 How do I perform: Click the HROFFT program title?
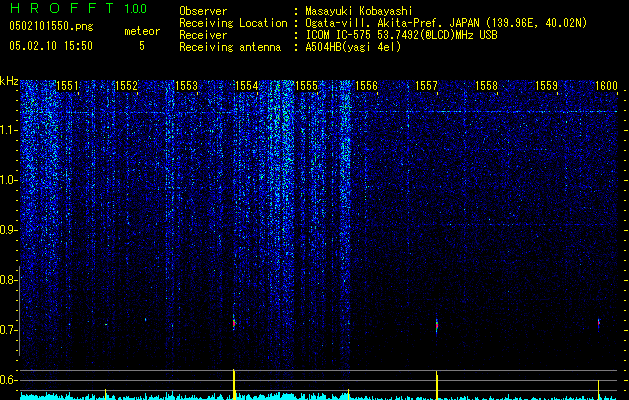(62, 8)
